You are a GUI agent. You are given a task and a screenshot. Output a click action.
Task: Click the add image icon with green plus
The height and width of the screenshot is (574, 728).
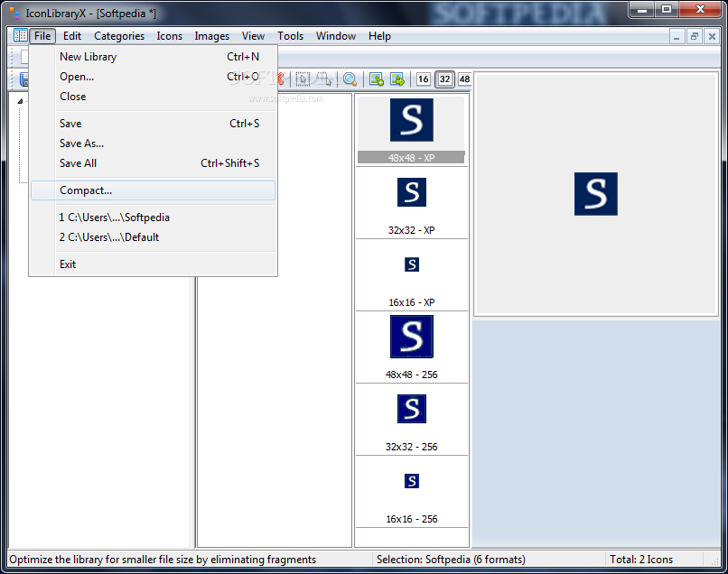click(377, 79)
